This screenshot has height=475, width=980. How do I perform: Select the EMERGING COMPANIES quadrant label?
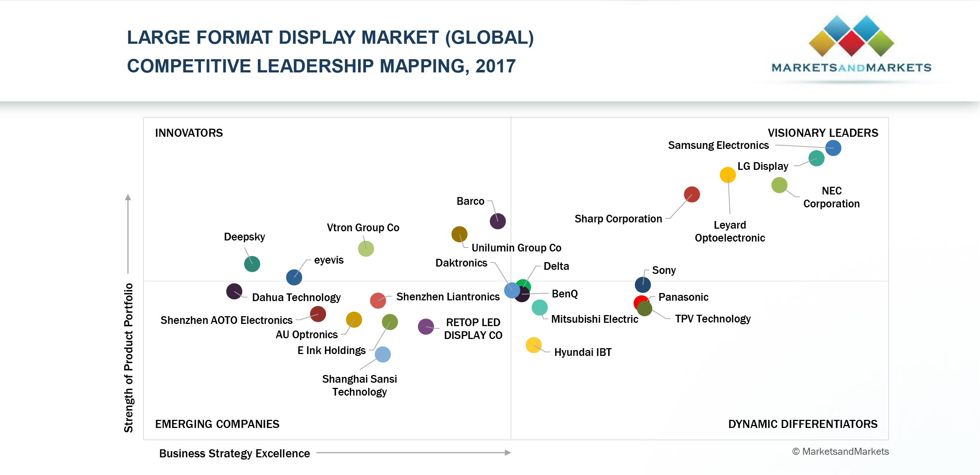(217, 424)
